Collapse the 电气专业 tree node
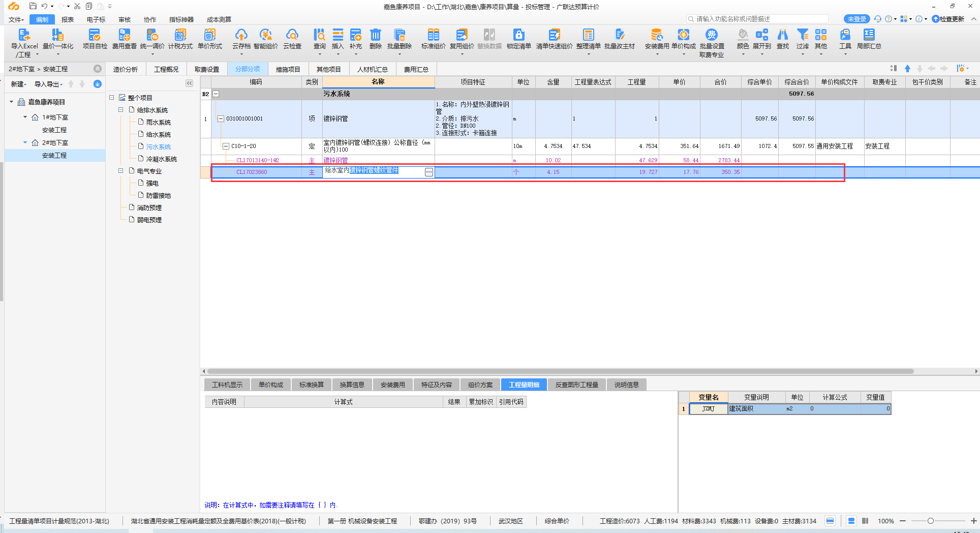Screen dimensions: 980x533 tap(120, 170)
